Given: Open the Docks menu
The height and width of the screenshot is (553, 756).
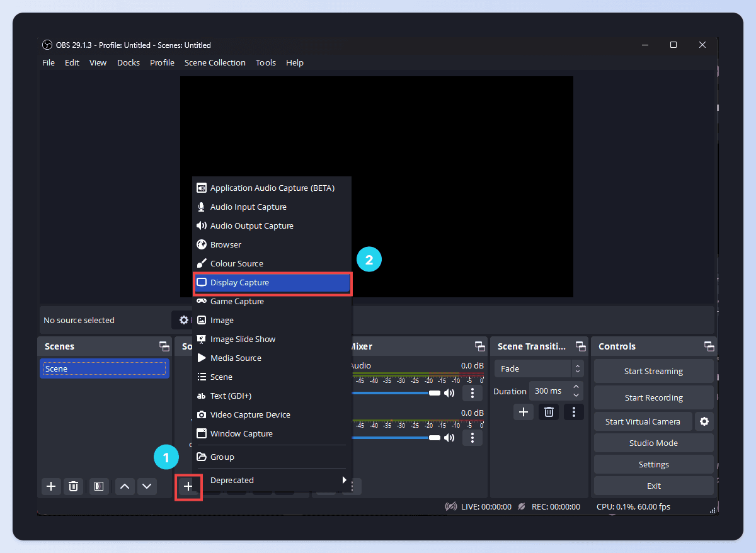Looking at the screenshot, I should click(129, 62).
